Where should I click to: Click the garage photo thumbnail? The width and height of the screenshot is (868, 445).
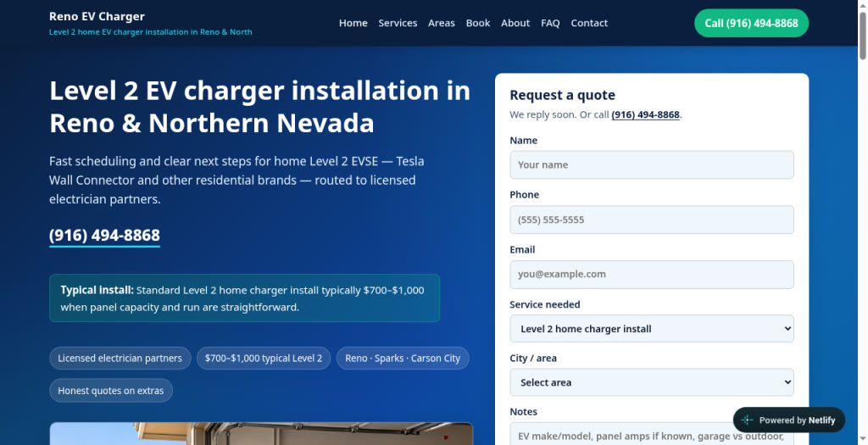click(261, 434)
